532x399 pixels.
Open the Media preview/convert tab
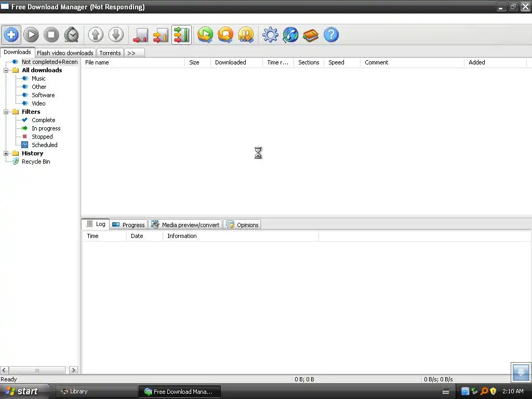point(185,224)
